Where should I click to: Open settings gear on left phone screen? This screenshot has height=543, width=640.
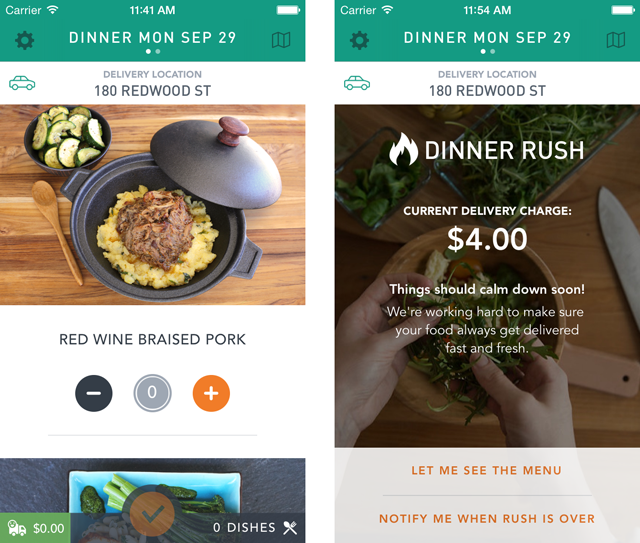point(24,40)
